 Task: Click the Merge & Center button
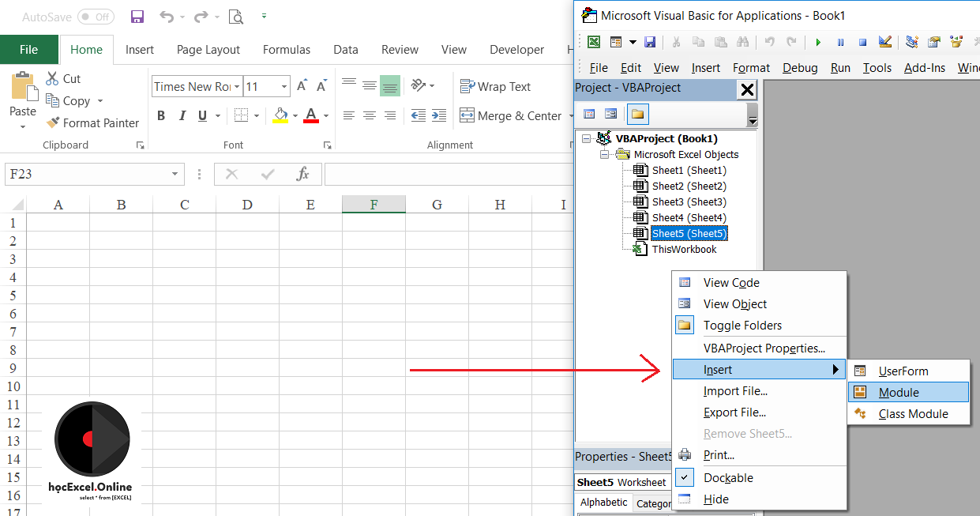point(511,115)
